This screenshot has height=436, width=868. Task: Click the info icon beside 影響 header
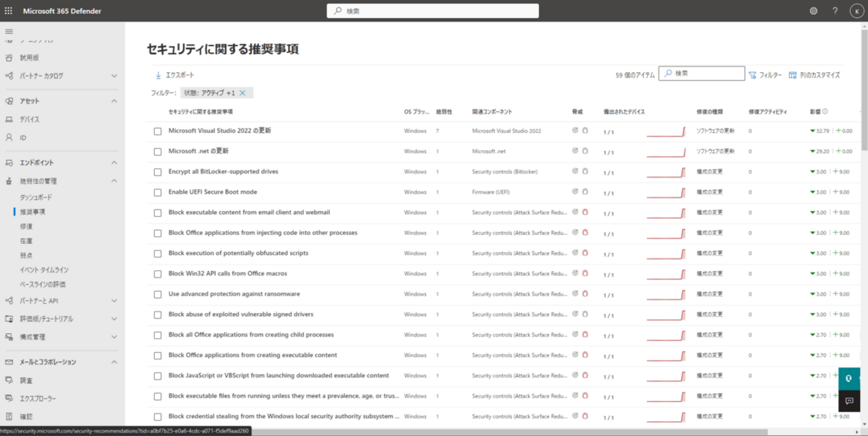click(825, 112)
